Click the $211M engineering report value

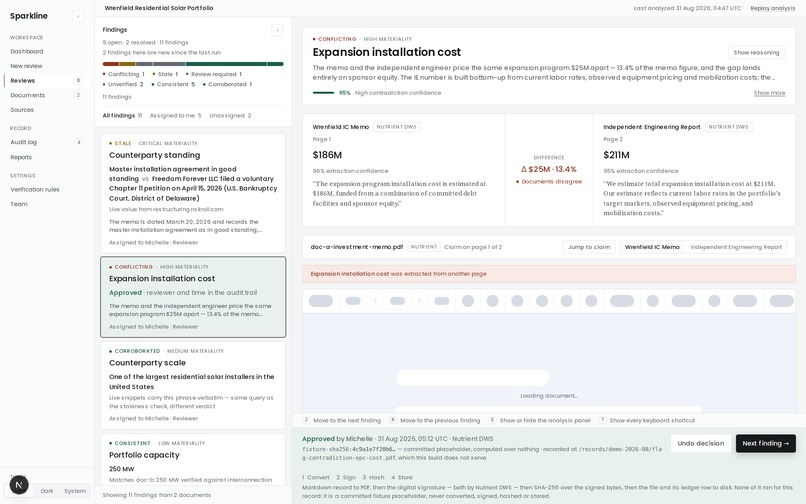[616, 155]
